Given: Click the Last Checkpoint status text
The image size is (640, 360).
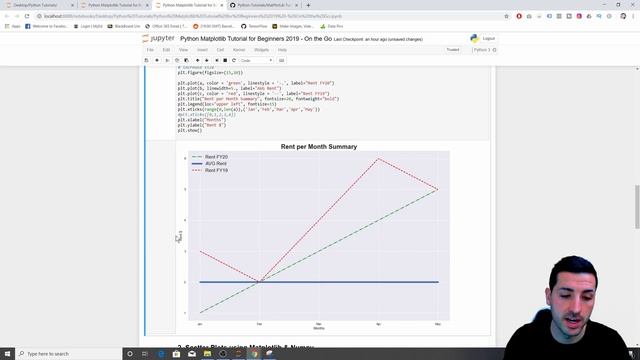Looking at the screenshot, I should (378, 40).
